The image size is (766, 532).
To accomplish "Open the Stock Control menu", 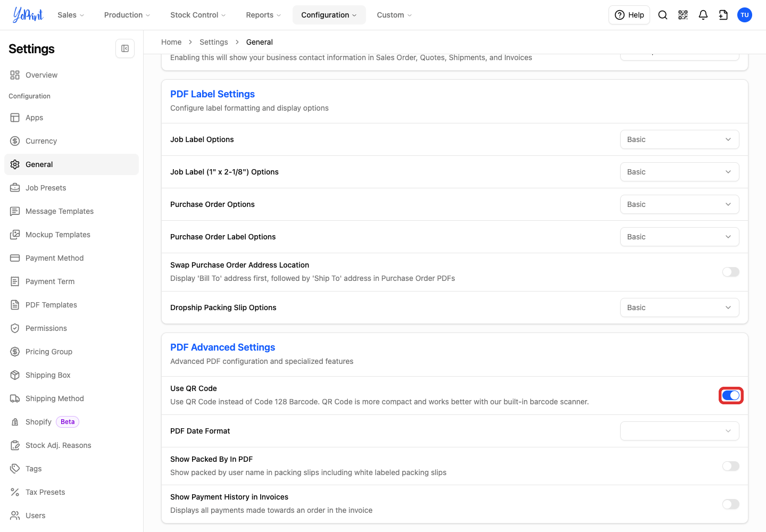I will pyautogui.click(x=198, y=15).
